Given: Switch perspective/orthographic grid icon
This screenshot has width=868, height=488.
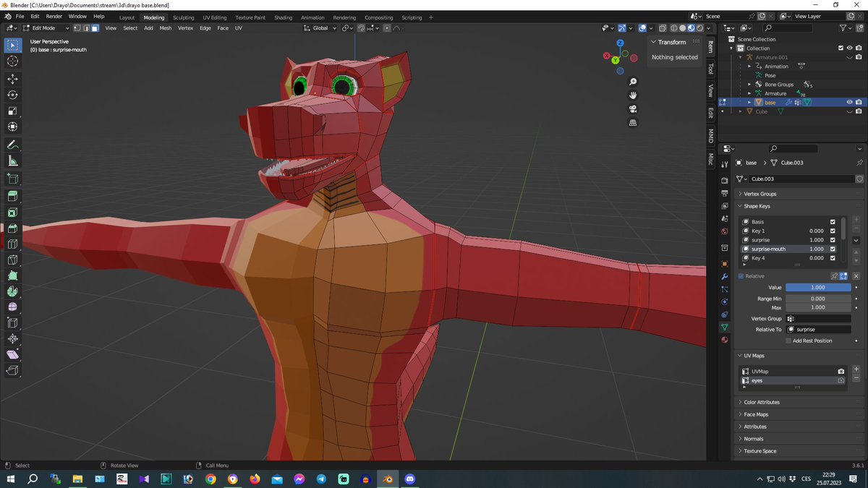Looking at the screenshot, I should 633,123.
